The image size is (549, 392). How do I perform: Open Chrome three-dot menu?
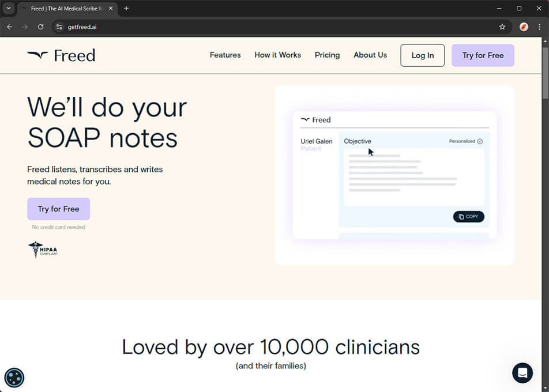(539, 27)
